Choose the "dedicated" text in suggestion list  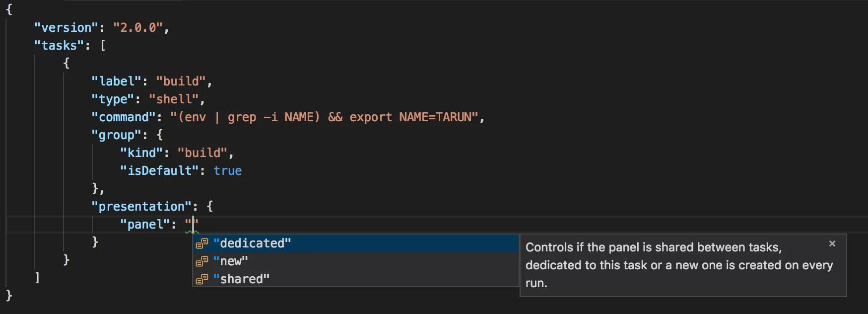point(252,243)
